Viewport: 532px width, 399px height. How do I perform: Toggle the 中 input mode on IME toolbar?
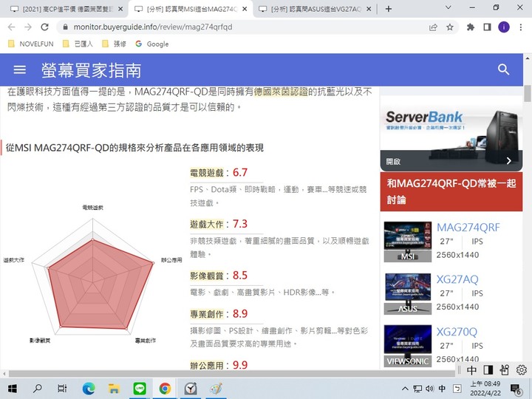tap(471, 370)
